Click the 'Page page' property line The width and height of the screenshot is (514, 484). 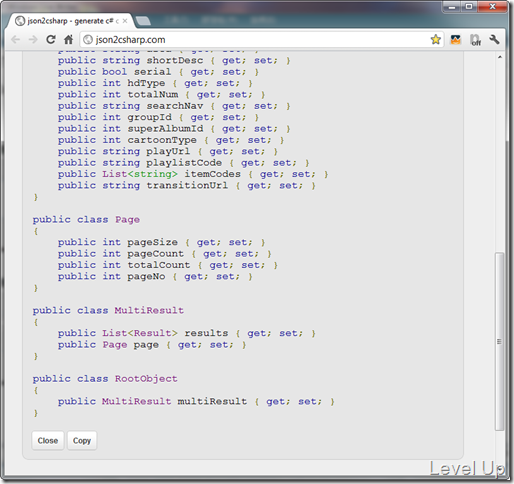(x=152, y=345)
